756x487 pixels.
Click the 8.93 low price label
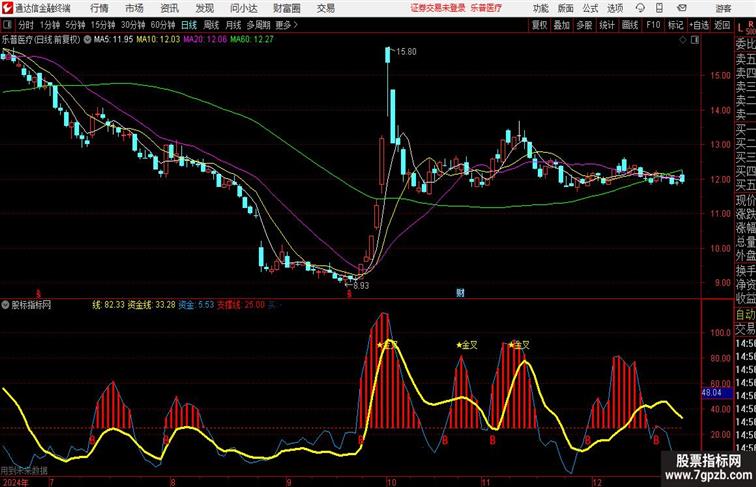[361, 285]
